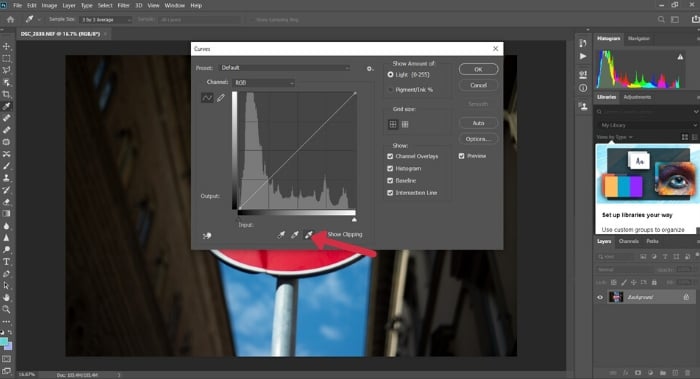Toggle the Histogram checkbox in Curves

pyautogui.click(x=390, y=168)
